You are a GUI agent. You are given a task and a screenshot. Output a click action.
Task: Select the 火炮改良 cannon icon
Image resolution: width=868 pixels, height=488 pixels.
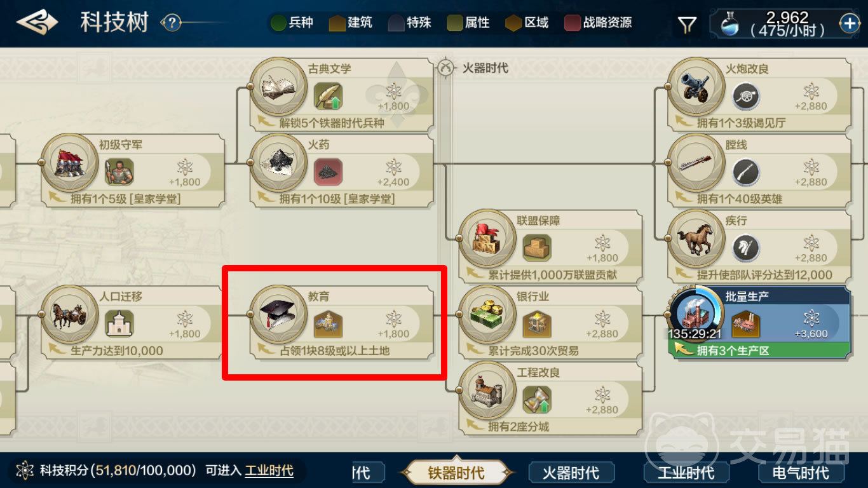point(692,86)
